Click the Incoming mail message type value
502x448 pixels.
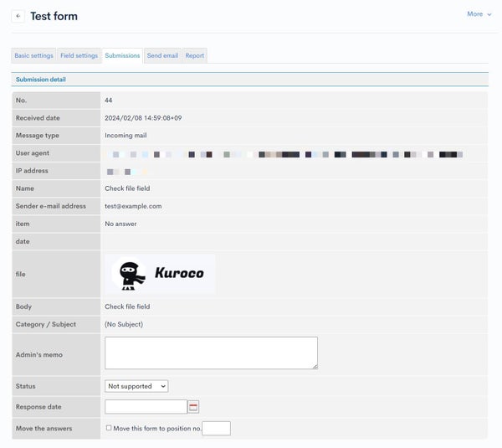(125, 136)
